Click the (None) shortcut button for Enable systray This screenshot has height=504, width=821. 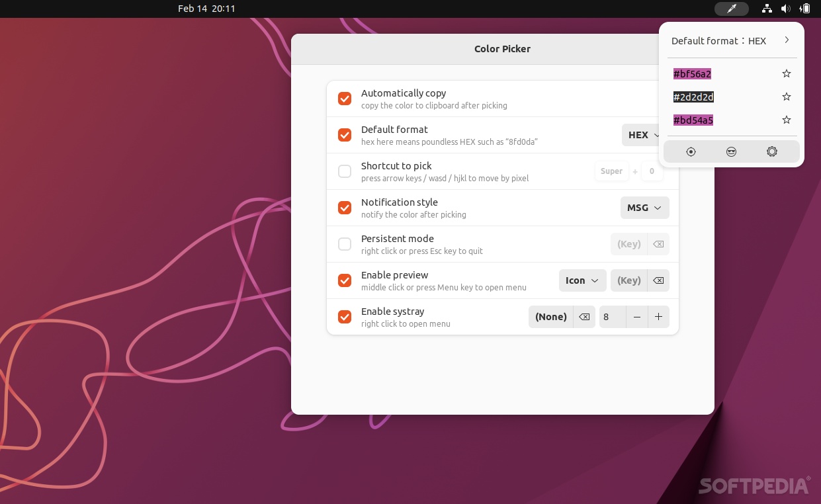coord(550,317)
